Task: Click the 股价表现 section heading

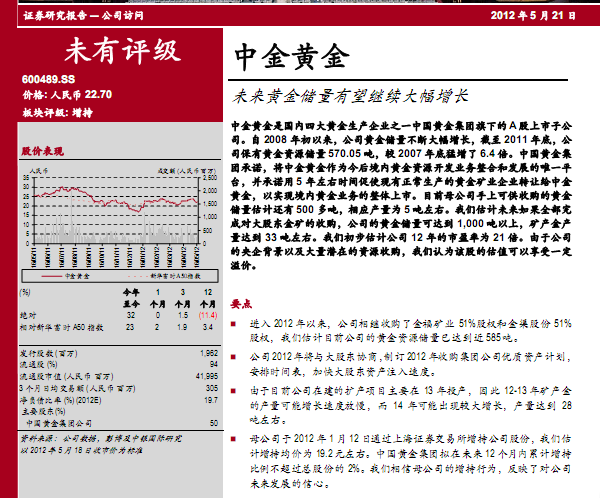Action: coord(43,150)
